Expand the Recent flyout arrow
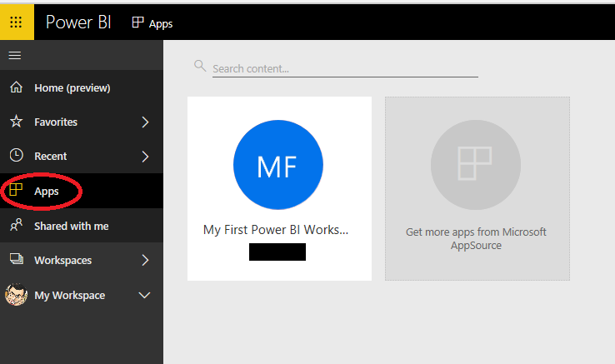This screenshot has width=615, height=364. pyautogui.click(x=145, y=157)
